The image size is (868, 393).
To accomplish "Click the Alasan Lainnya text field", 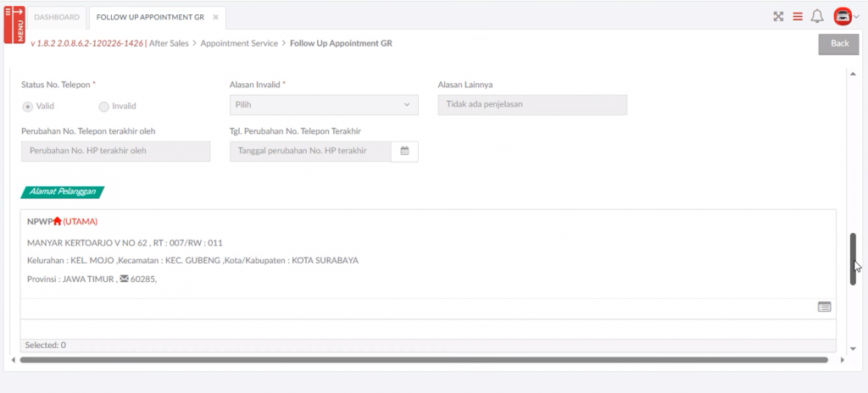I will pyautogui.click(x=531, y=105).
